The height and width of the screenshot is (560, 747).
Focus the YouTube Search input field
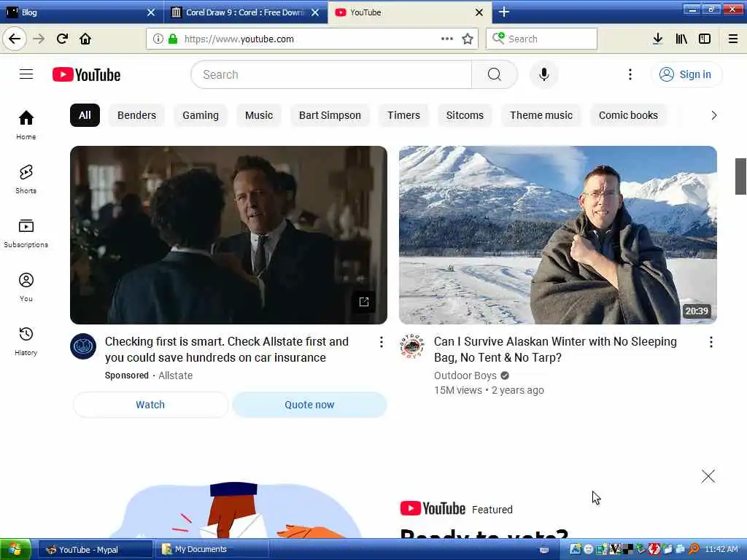tap(331, 74)
